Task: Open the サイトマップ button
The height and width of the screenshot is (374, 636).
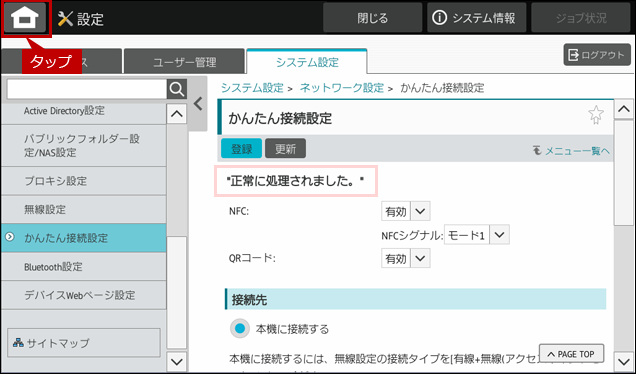Action: click(84, 343)
